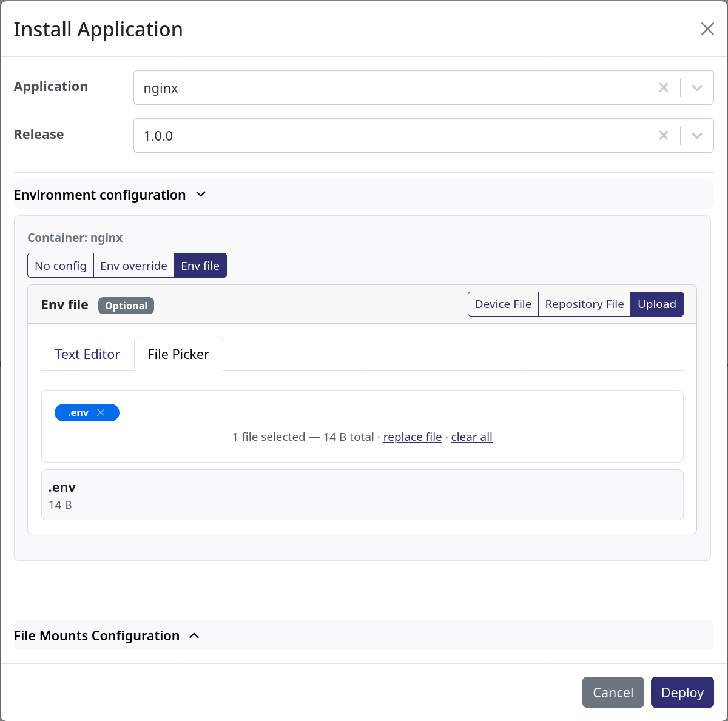728x721 pixels.
Task: Click the .env blue chip label
Action: coord(78,412)
